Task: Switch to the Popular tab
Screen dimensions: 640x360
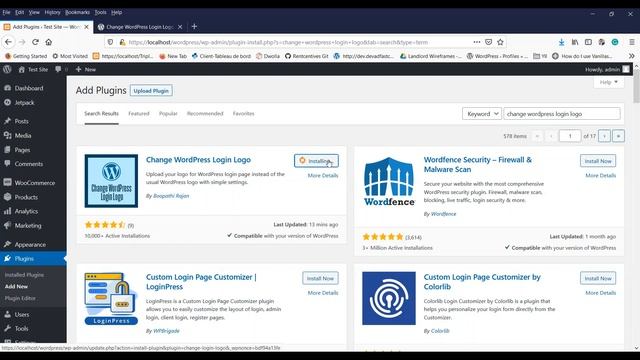Action: click(168, 113)
